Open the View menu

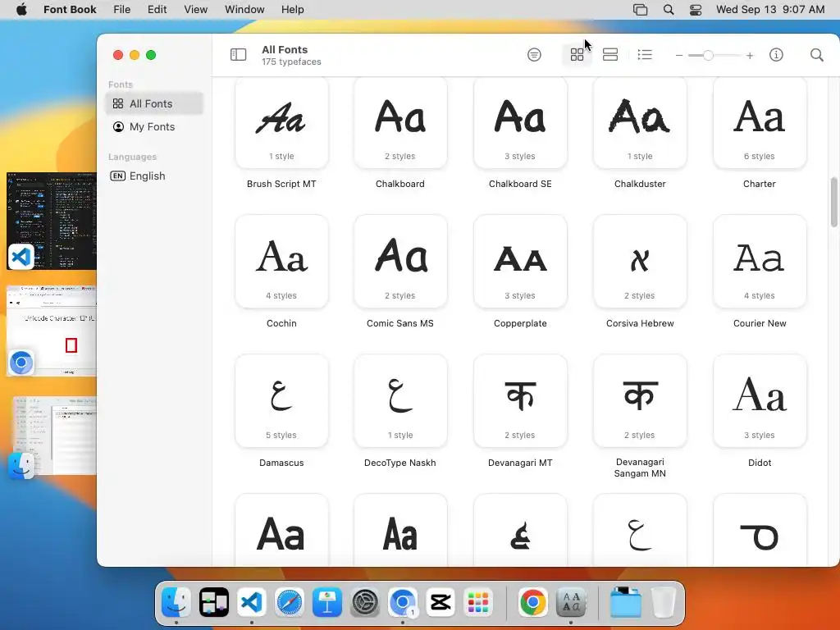pyautogui.click(x=195, y=10)
